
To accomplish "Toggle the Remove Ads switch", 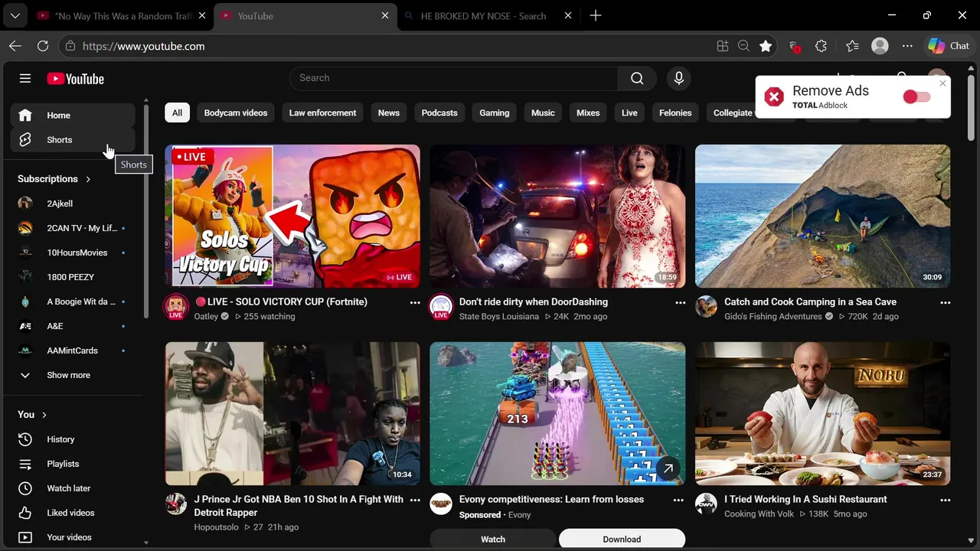I will pyautogui.click(x=916, y=97).
